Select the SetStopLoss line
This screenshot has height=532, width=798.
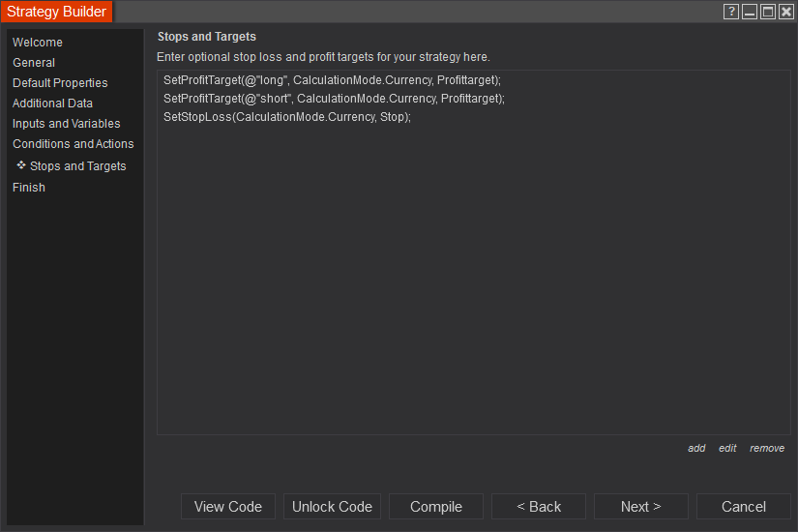click(x=287, y=117)
